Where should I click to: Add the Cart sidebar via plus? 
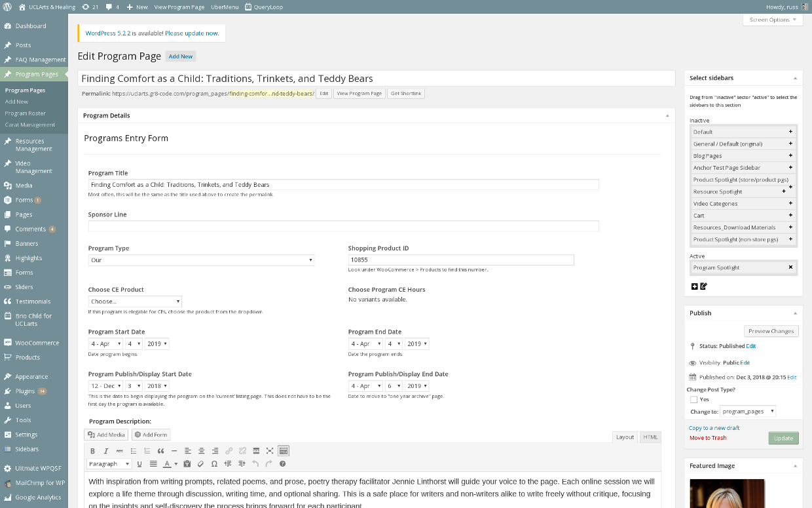[x=790, y=215]
